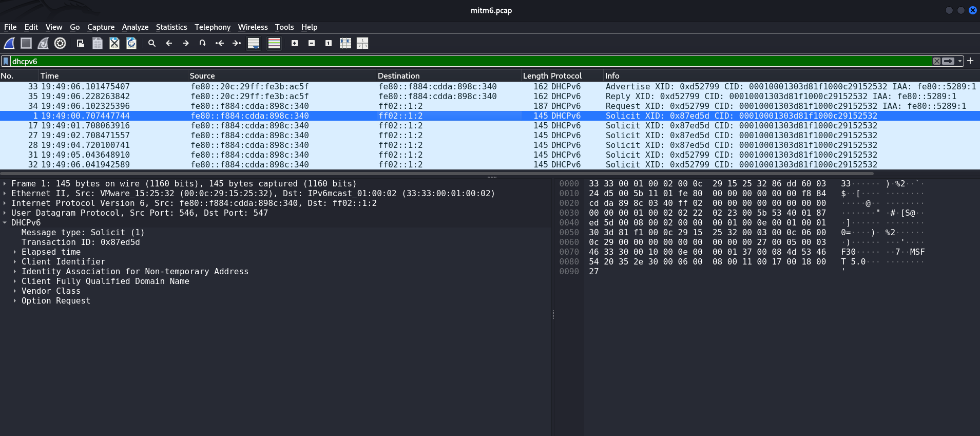Open the Wireless menu
The width and height of the screenshot is (980, 436).
(x=253, y=27)
